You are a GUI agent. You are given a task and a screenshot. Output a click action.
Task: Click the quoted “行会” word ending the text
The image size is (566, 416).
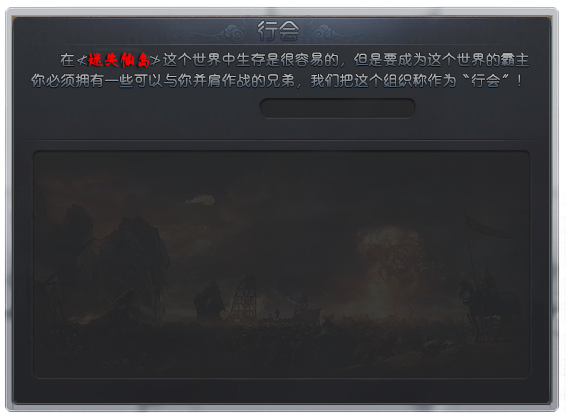[x=485, y=80]
